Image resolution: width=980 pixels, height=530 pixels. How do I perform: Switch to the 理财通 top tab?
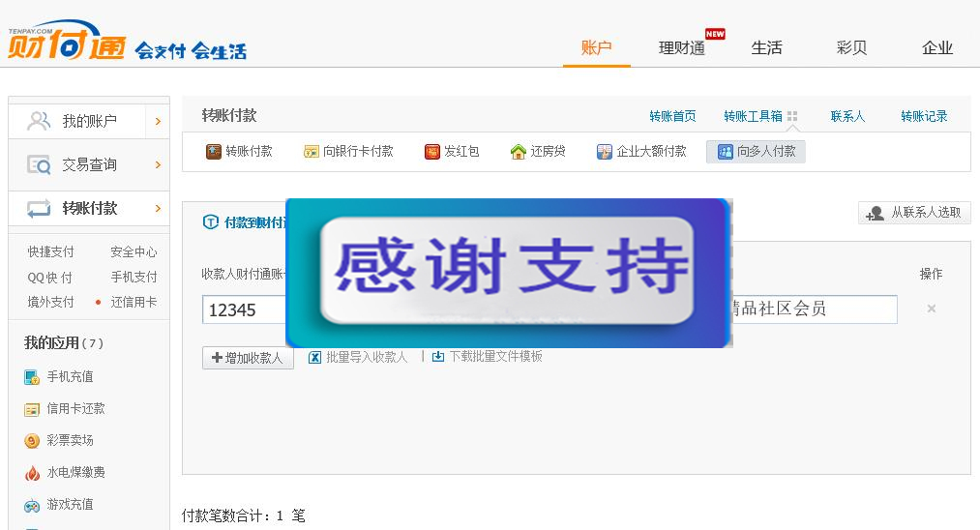click(682, 47)
